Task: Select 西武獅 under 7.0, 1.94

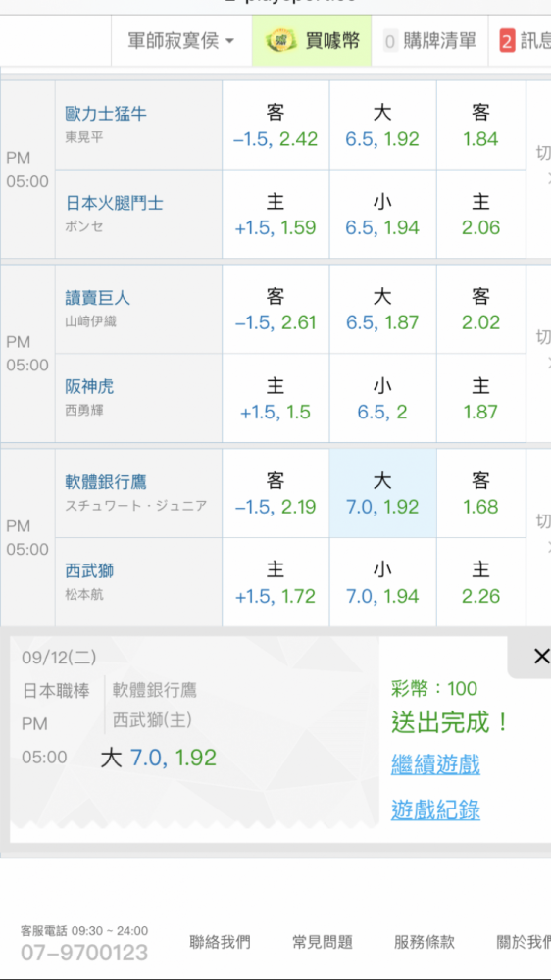Action: tap(382, 582)
